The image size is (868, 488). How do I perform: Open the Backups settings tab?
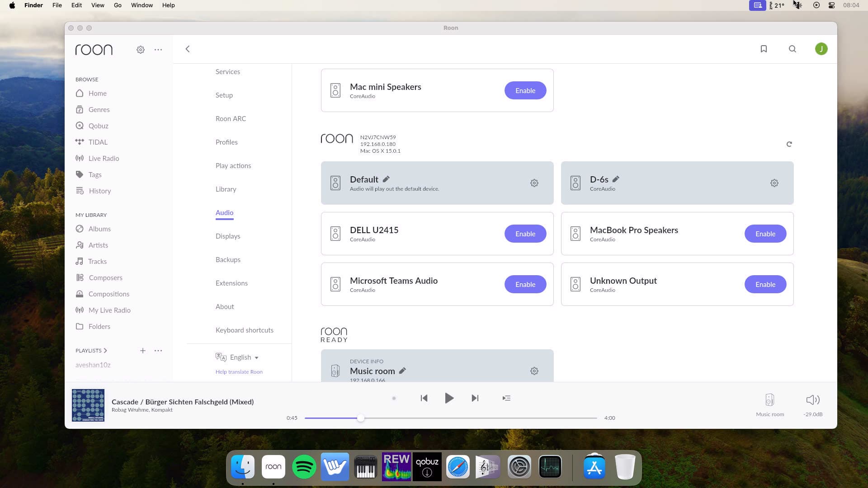click(228, 260)
